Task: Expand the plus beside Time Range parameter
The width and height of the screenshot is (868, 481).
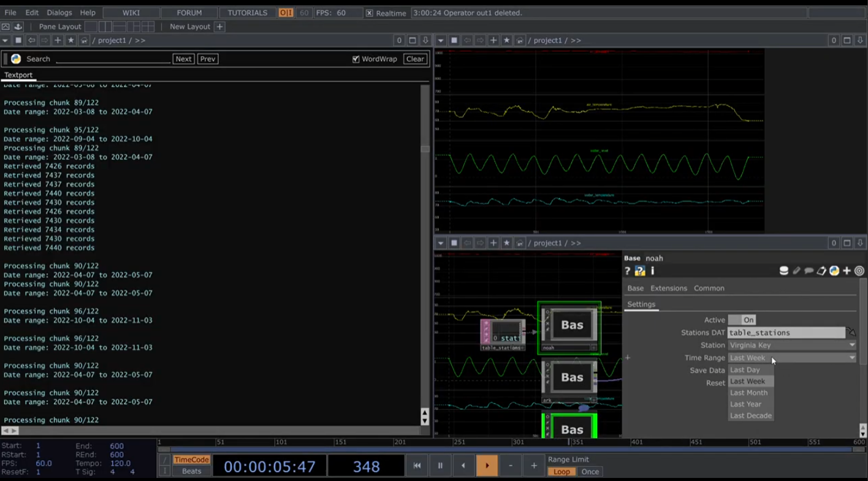Action: (x=628, y=358)
